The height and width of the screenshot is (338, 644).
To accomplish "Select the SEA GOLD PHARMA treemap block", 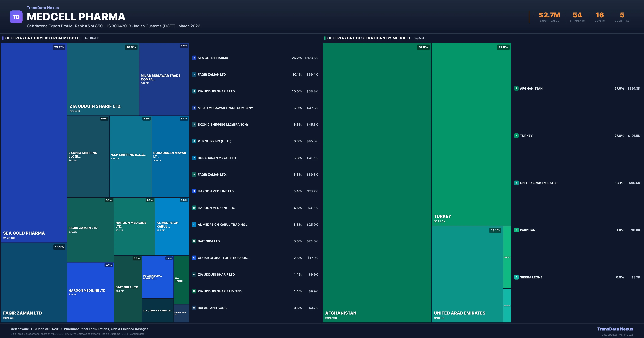I will [34, 142].
